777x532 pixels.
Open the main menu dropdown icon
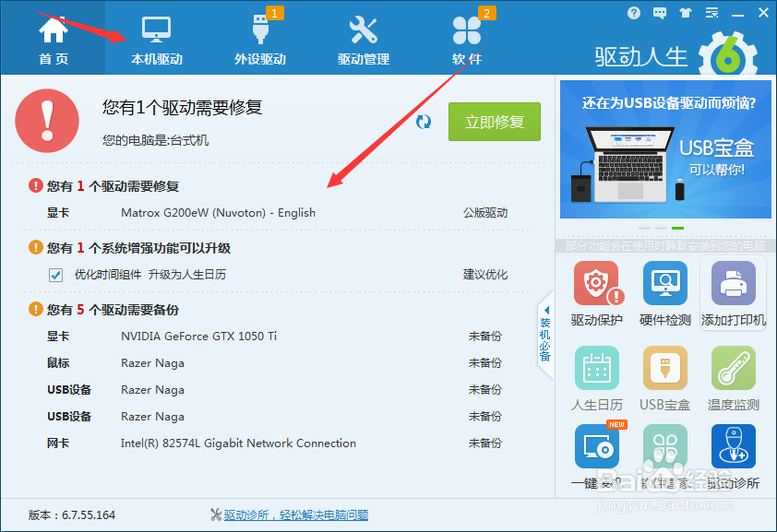[711, 13]
